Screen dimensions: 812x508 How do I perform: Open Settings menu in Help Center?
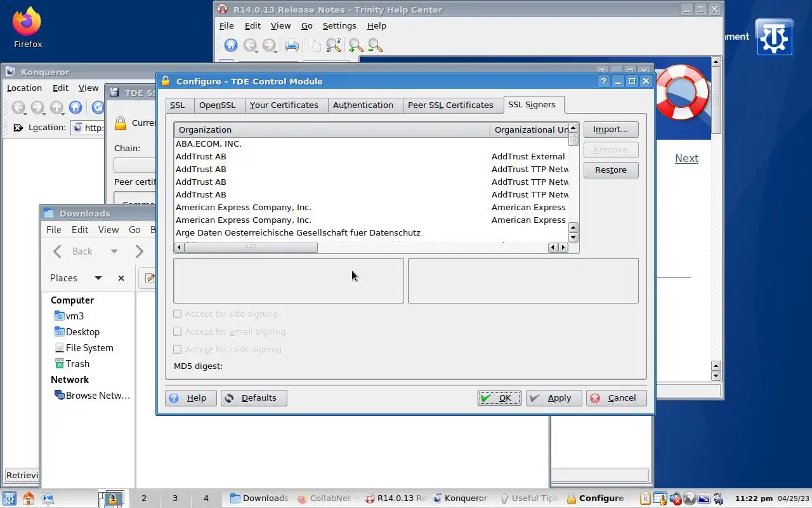click(x=339, y=26)
